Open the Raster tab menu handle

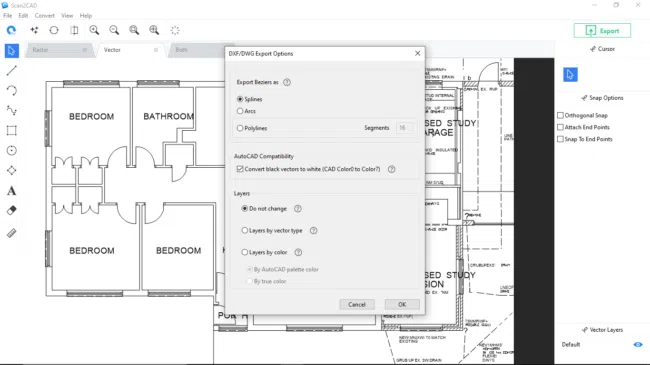point(85,50)
